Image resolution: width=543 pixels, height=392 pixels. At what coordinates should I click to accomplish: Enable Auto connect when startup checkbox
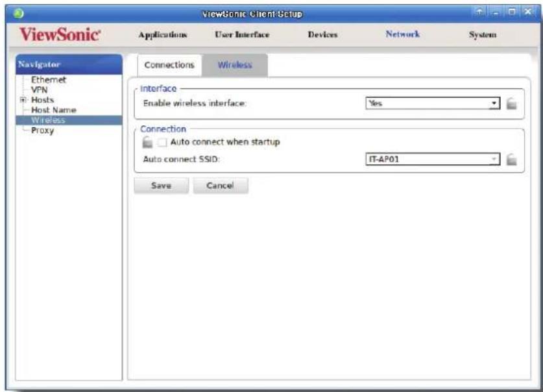tap(162, 142)
